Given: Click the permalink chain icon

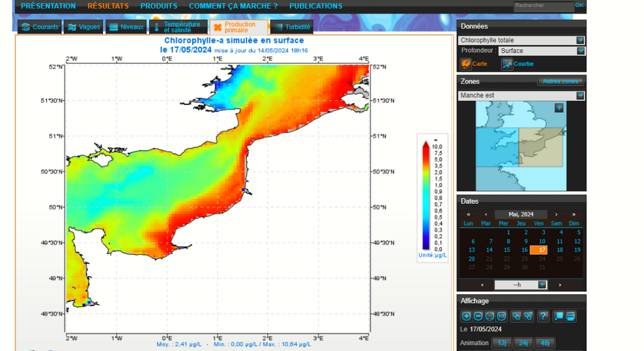Looking at the screenshot, I should 516,316.
